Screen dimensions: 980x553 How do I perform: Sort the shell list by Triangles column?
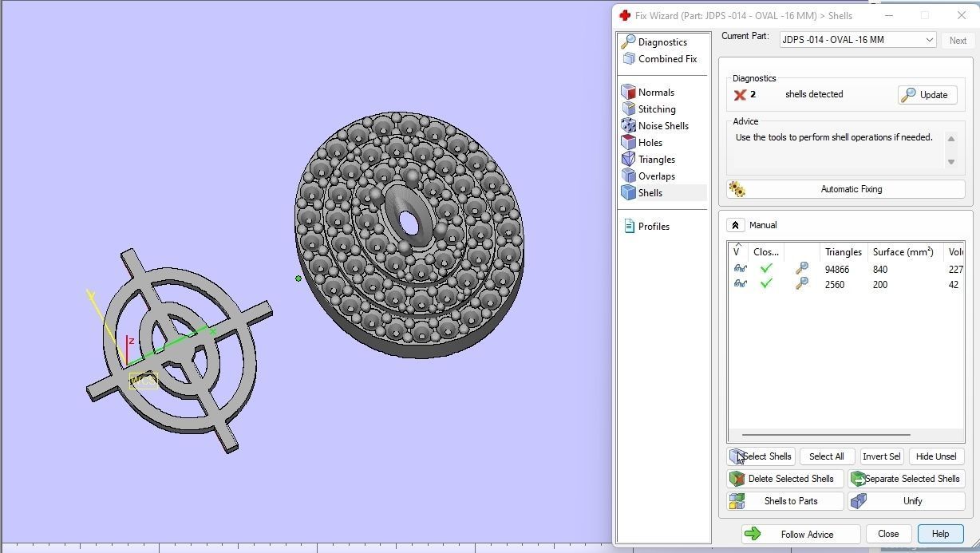pyautogui.click(x=843, y=251)
